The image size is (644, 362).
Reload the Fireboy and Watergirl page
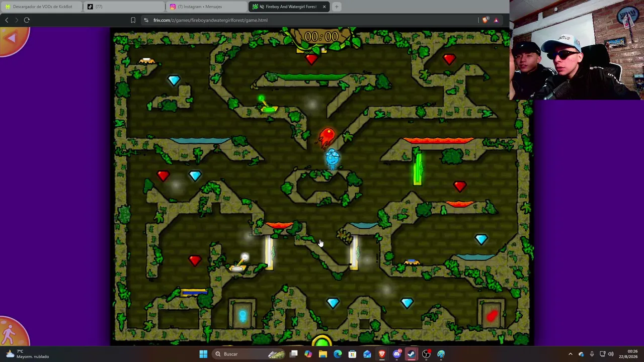[27, 20]
